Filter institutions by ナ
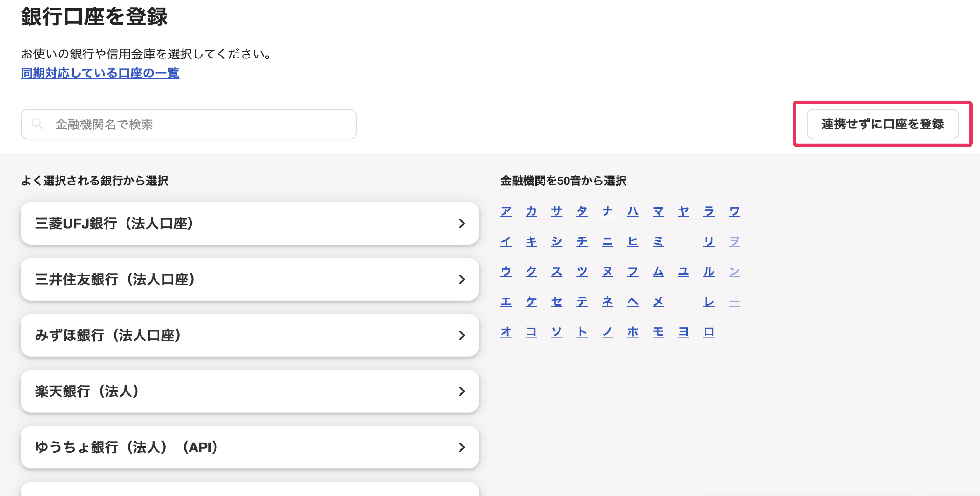The height and width of the screenshot is (496, 980). 608,211
